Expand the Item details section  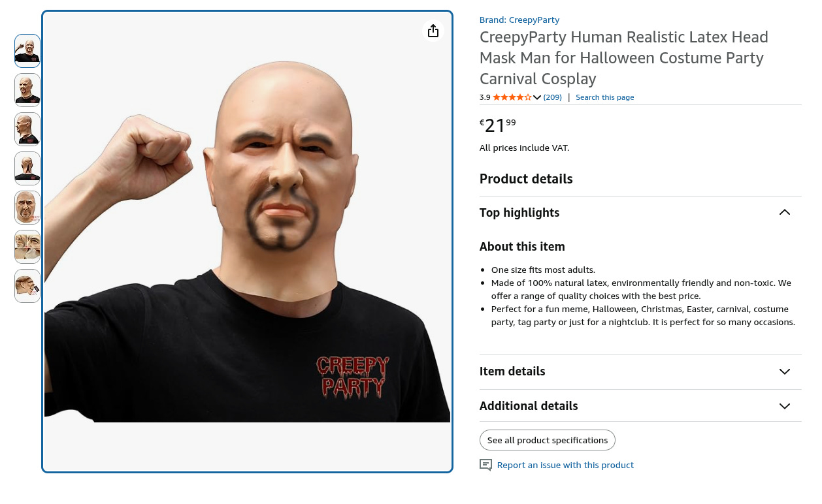(x=640, y=371)
